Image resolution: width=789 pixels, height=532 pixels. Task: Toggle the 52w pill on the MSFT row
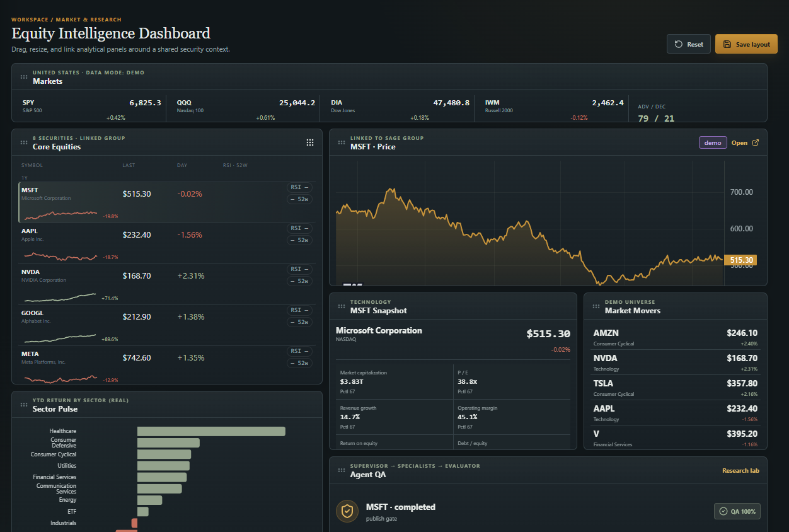point(299,199)
